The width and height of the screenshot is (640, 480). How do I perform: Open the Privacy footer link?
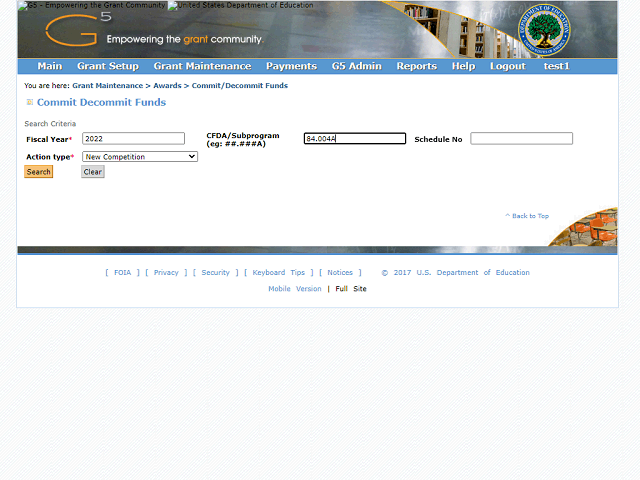[x=166, y=273]
